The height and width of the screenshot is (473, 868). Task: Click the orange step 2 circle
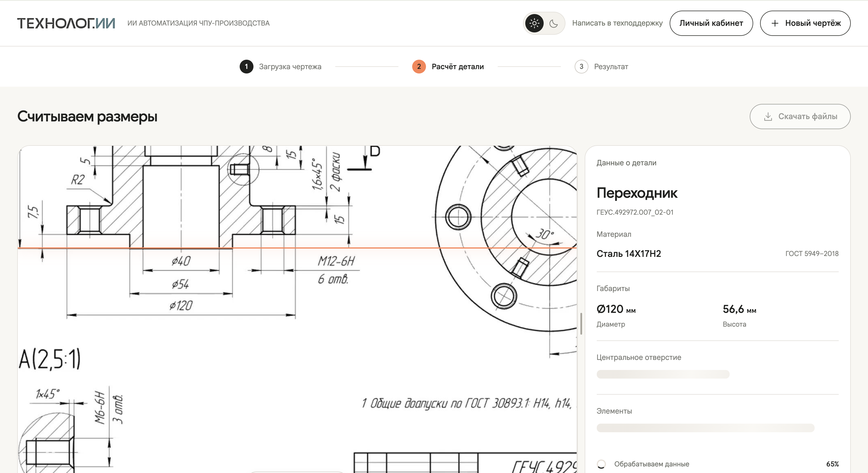point(419,66)
